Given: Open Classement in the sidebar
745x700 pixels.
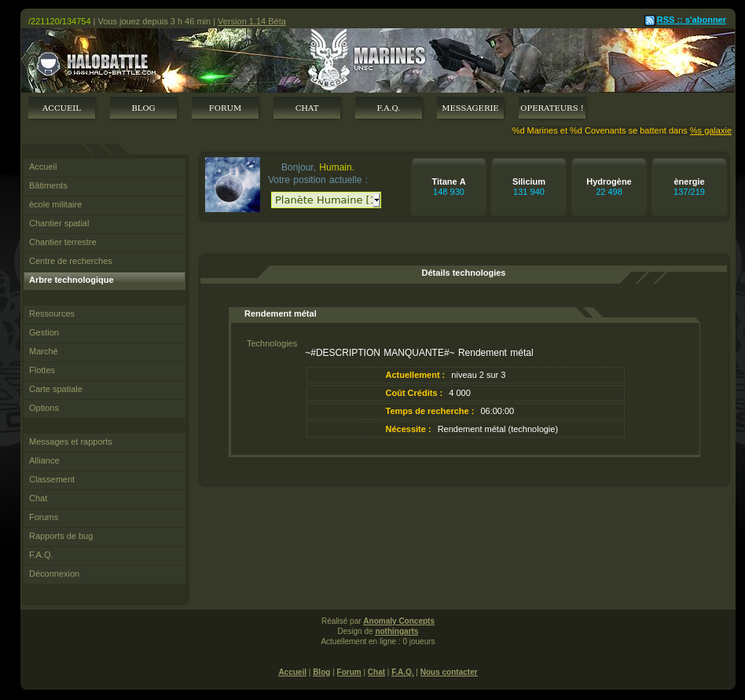Looking at the screenshot, I should coord(105,480).
